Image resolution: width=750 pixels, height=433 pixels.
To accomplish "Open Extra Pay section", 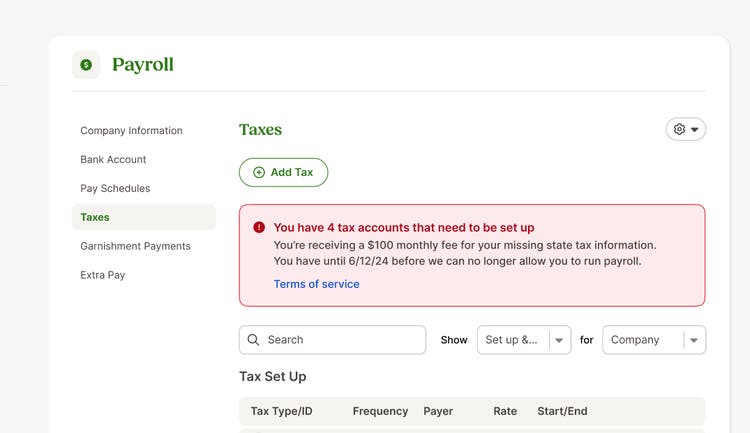I will point(103,275).
